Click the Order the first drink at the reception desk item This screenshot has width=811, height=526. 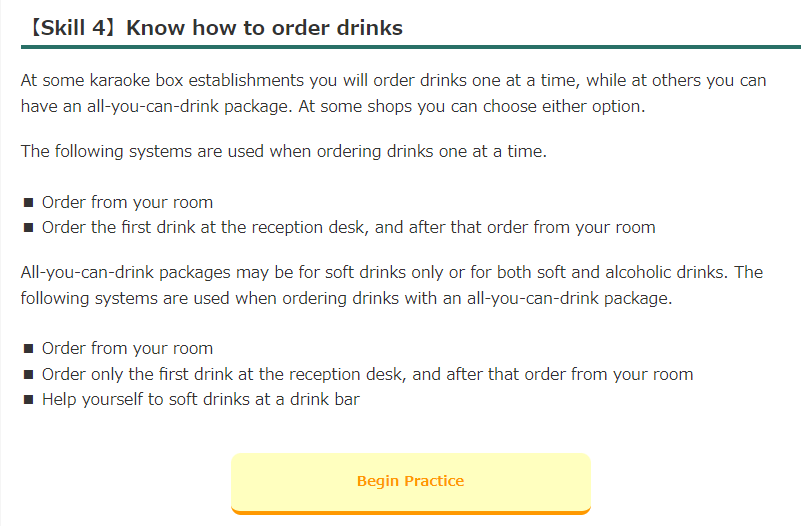point(349,227)
